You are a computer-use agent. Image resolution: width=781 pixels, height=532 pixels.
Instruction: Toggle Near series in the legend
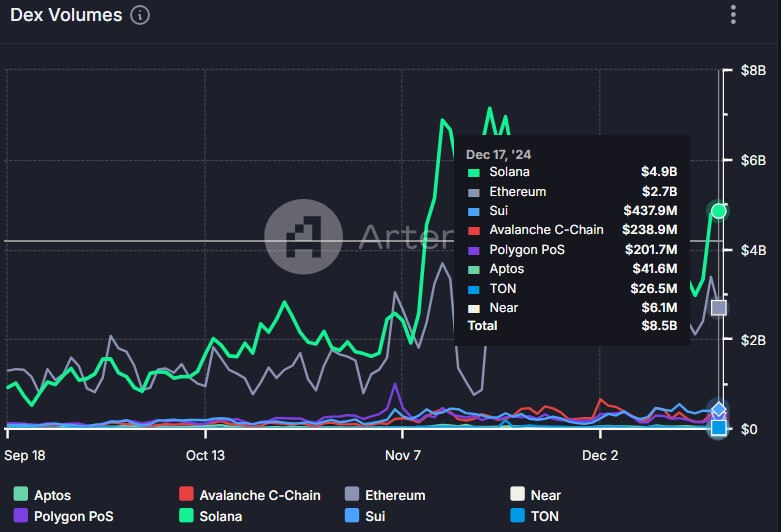tap(535, 495)
